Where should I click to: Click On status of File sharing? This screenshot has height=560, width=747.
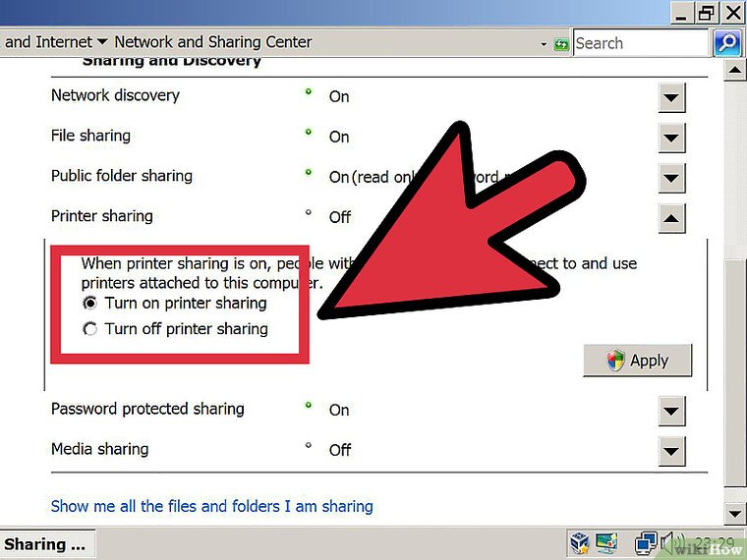coord(339,138)
